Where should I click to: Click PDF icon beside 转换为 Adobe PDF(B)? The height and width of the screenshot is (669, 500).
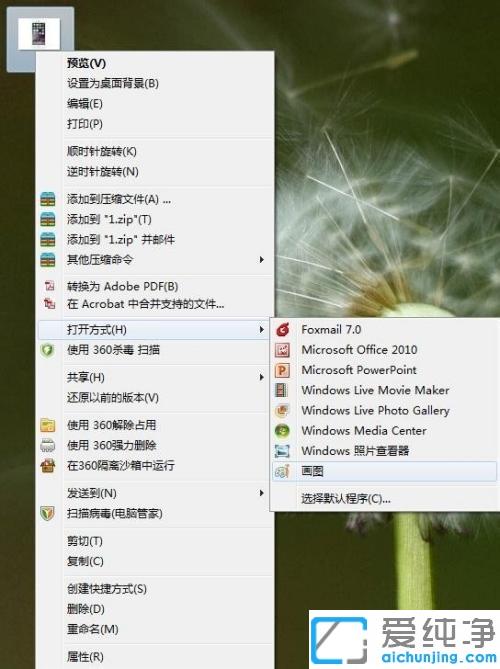pyautogui.click(x=49, y=286)
